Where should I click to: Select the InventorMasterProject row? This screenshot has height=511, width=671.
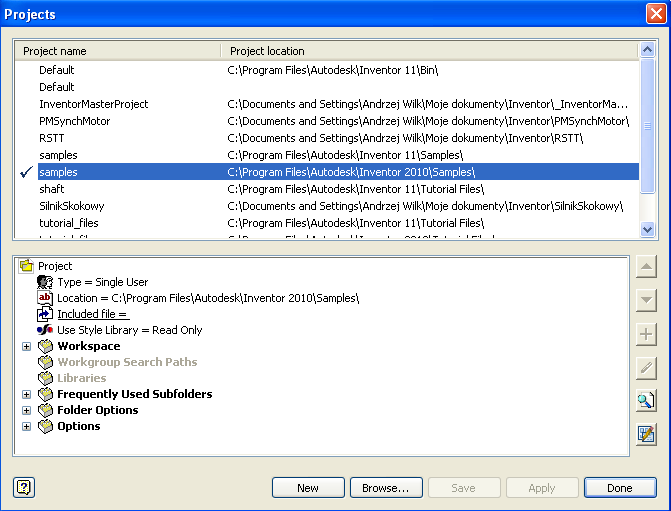(x=327, y=104)
